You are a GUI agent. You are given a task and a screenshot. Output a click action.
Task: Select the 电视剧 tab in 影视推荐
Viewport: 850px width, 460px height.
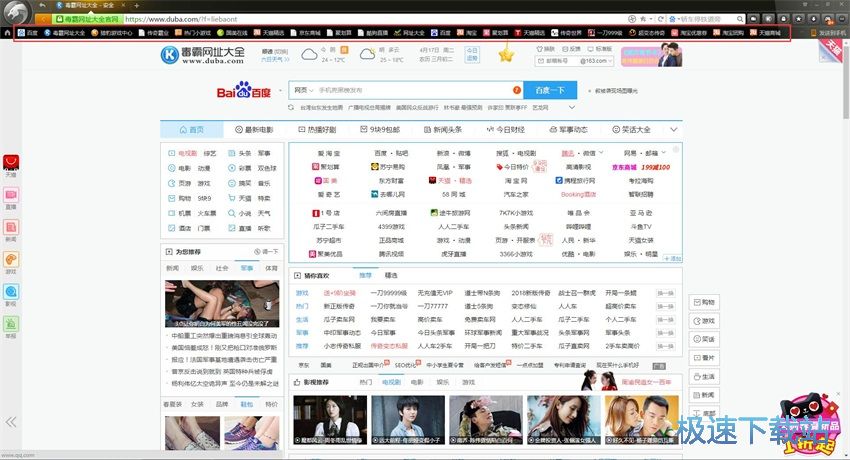tap(391, 382)
